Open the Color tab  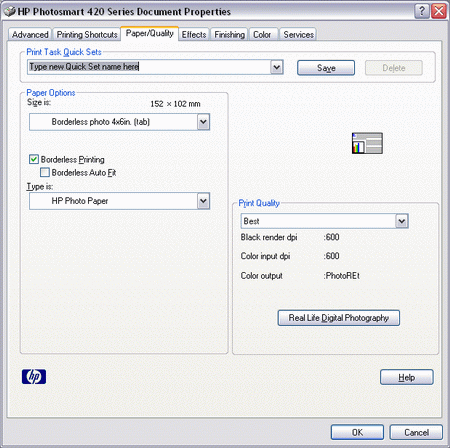[x=262, y=35]
